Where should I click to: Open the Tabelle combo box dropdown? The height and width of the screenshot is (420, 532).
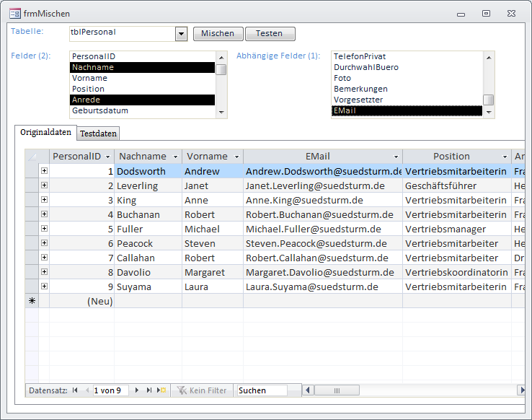[181, 33]
